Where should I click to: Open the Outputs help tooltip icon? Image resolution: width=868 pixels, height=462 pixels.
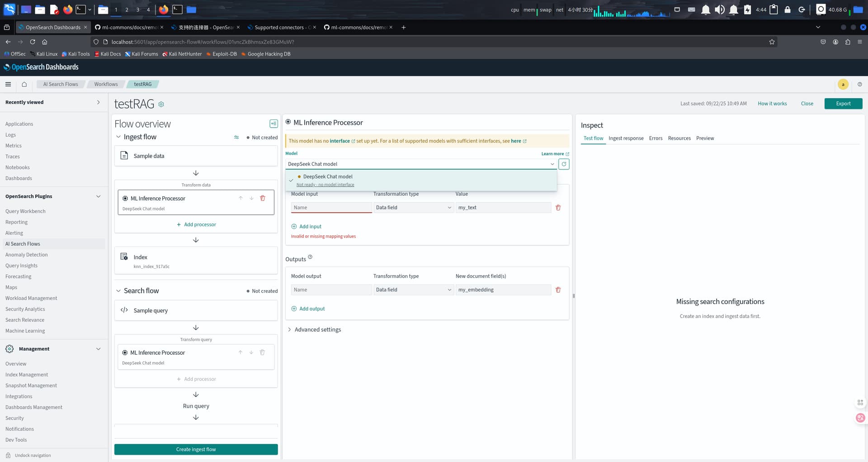(x=310, y=257)
